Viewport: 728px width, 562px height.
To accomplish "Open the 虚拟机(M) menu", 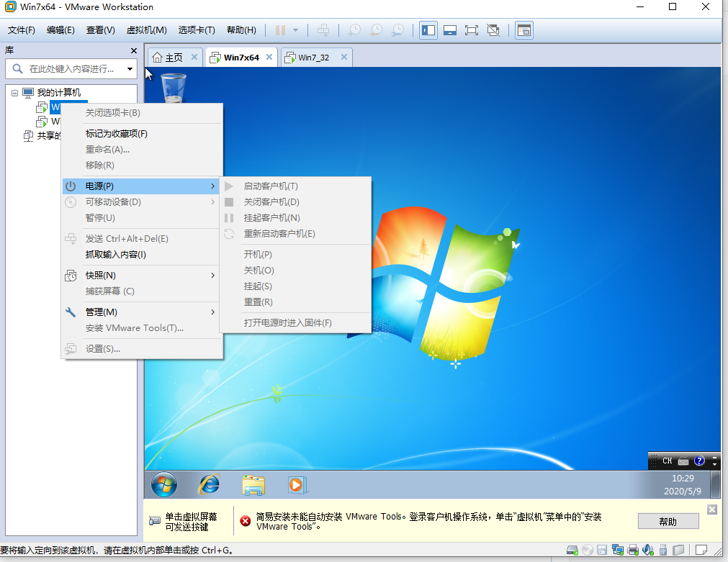I will point(147,30).
